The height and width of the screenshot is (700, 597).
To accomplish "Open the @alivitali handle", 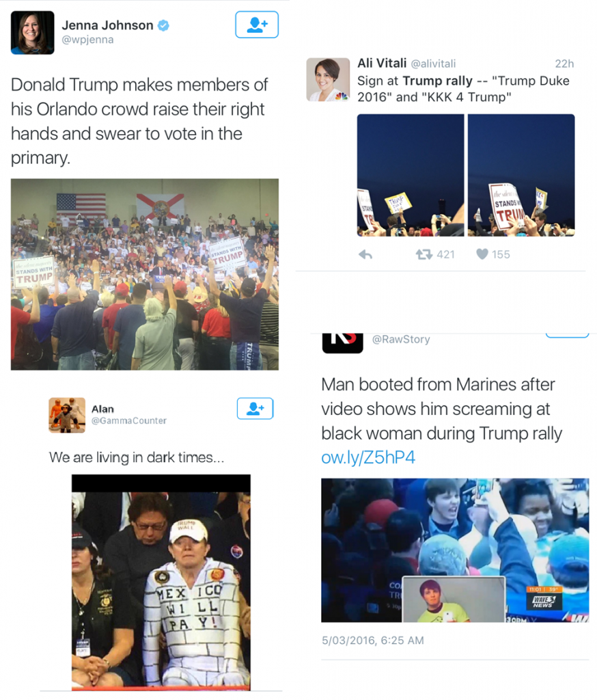I will tap(433, 64).
